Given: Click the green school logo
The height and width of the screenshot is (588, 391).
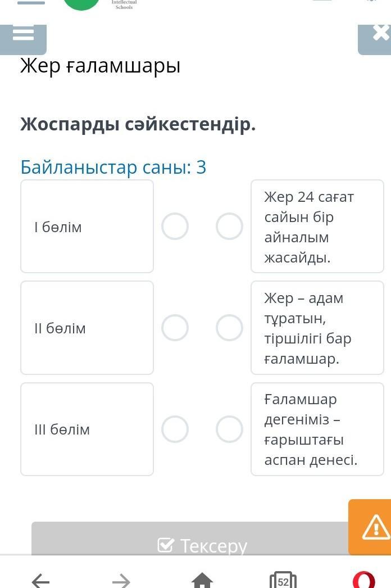Looking at the screenshot, I should (x=81, y=4).
